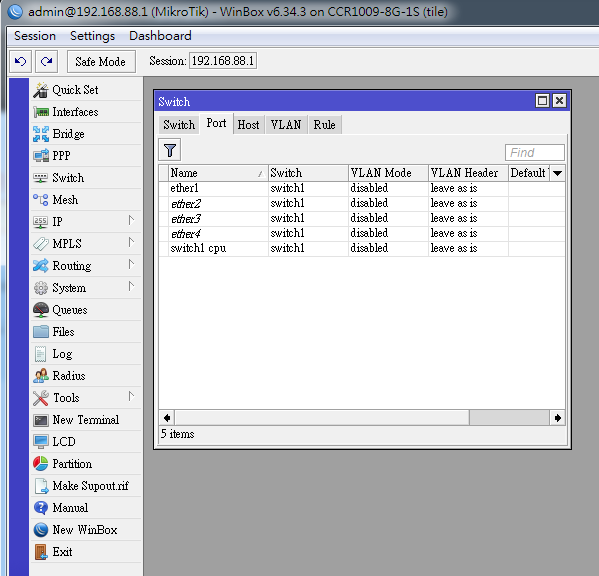Switch to the Rule tab
The height and width of the screenshot is (576, 599).
[324, 125]
